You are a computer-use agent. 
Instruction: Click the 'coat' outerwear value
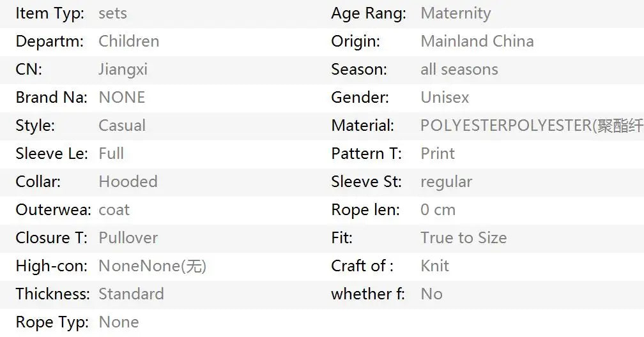pos(114,210)
